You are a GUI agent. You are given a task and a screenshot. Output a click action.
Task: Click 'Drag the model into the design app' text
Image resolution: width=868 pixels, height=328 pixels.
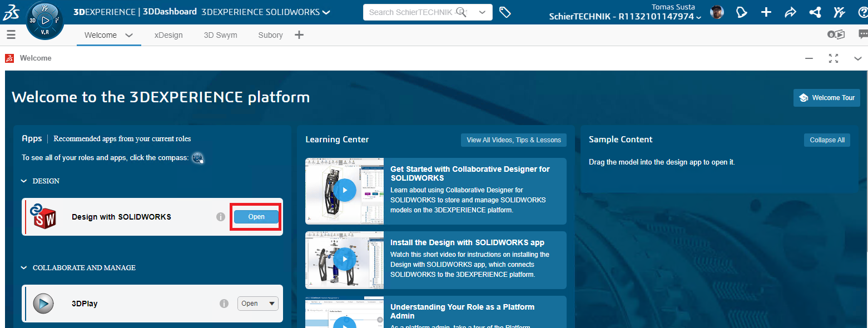point(662,162)
